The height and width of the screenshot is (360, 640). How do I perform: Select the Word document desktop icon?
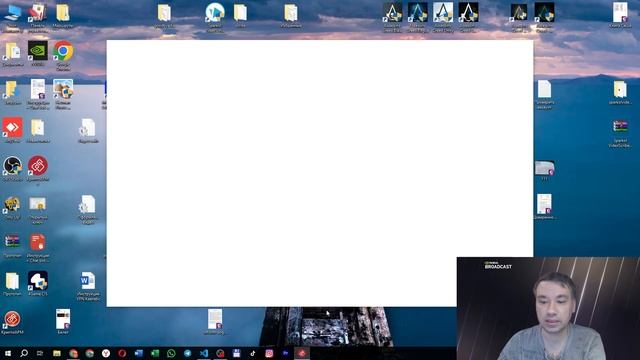pyautogui.click(x=88, y=286)
